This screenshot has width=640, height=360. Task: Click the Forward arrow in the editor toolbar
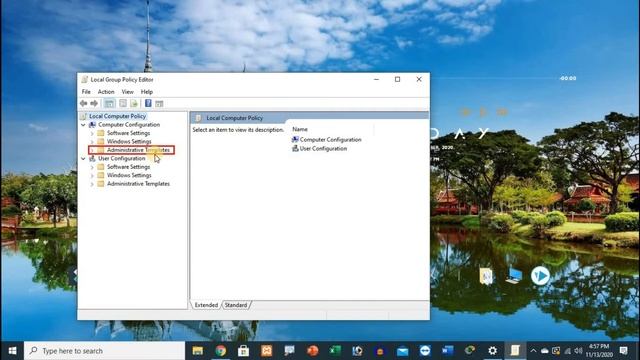click(94, 103)
